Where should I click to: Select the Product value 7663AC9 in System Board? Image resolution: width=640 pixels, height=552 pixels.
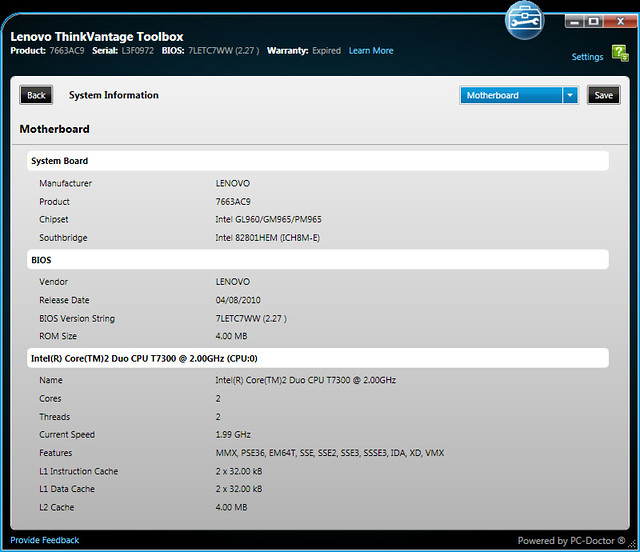tap(233, 202)
